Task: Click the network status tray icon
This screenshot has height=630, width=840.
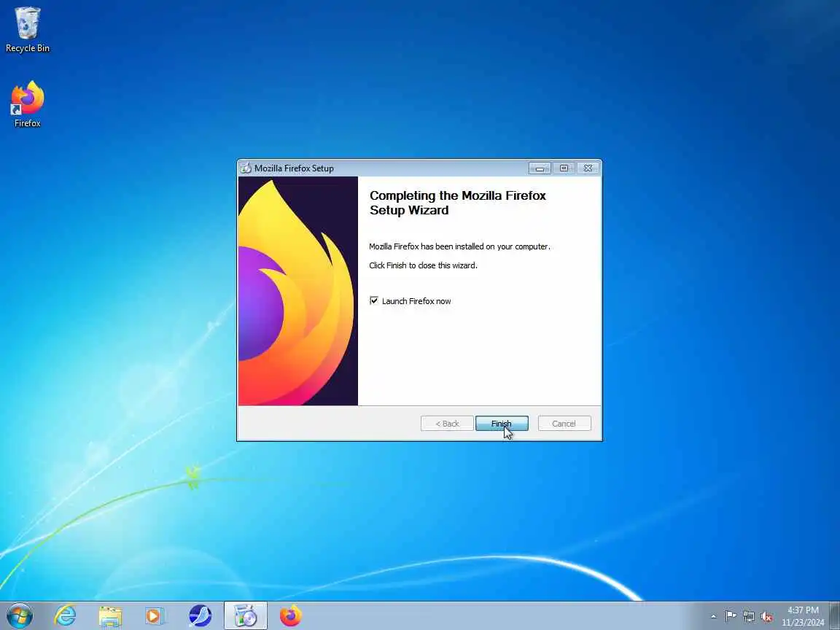Action: (x=748, y=617)
